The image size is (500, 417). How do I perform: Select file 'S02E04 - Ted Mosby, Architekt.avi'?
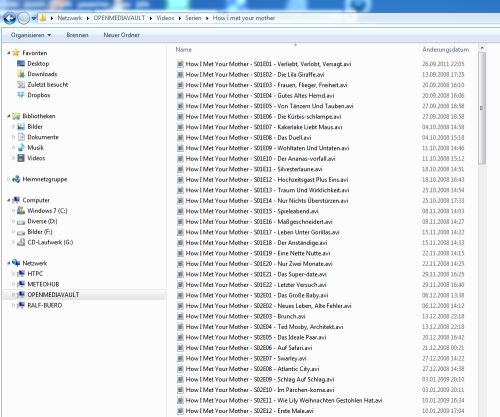(264, 327)
